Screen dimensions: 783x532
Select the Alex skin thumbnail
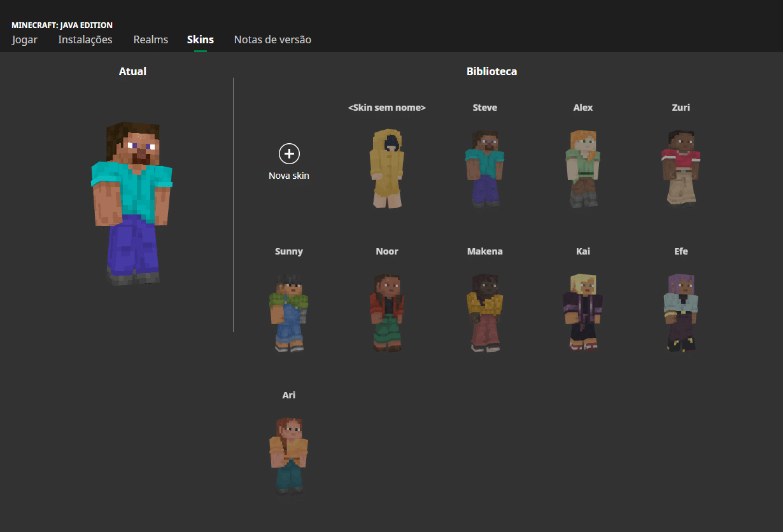582,167
